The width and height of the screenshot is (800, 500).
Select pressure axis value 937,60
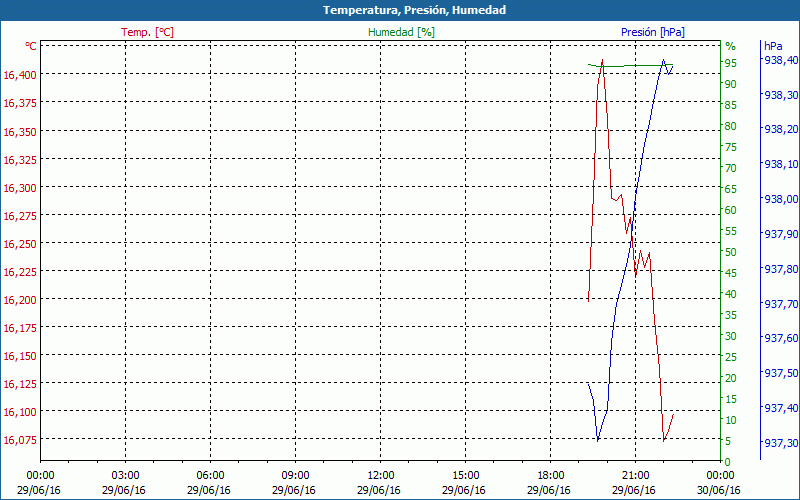781,338
